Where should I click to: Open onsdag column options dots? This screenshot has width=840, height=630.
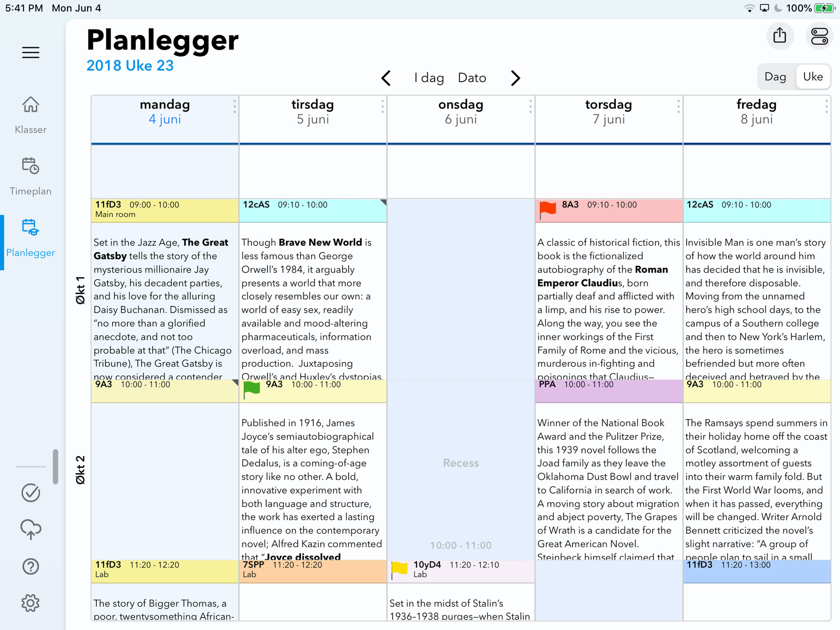point(530,106)
